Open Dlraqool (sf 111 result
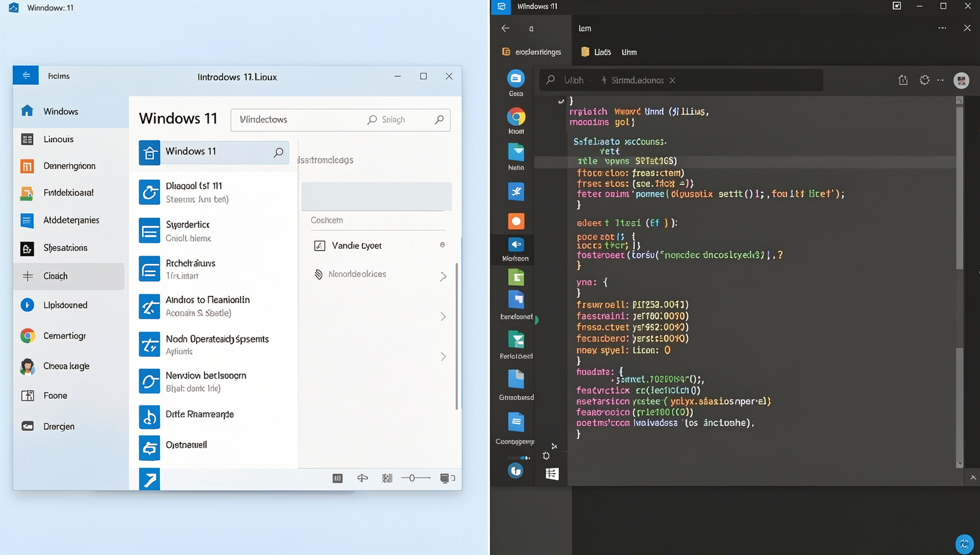980x555 pixels. pos(214,192)
